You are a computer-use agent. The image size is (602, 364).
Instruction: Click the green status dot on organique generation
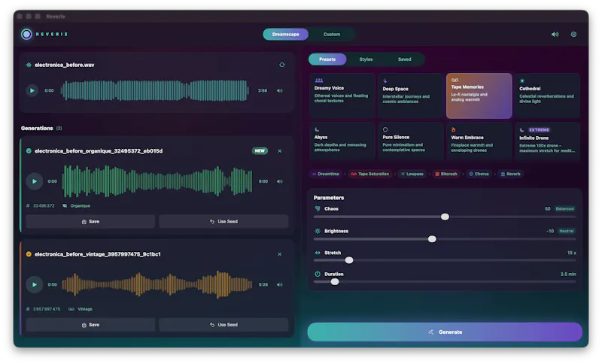point(29,150)
